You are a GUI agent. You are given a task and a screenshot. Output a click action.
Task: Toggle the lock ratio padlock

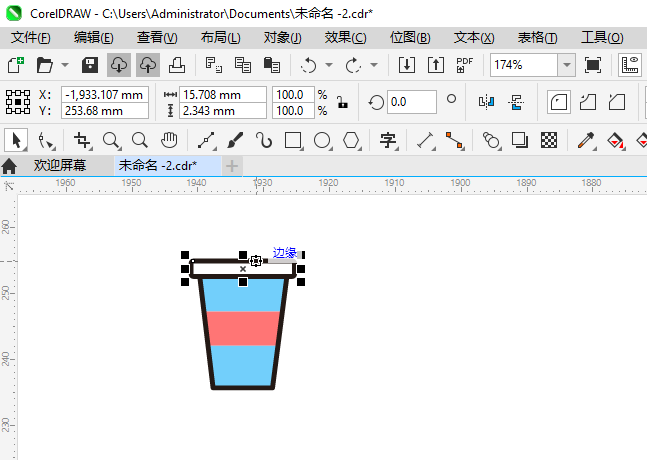click(342, 102)
